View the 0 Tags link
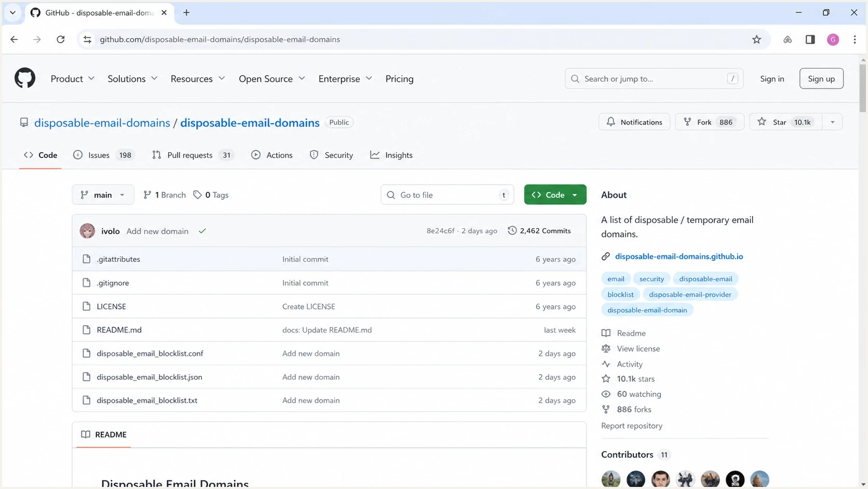 pos(211,195)
